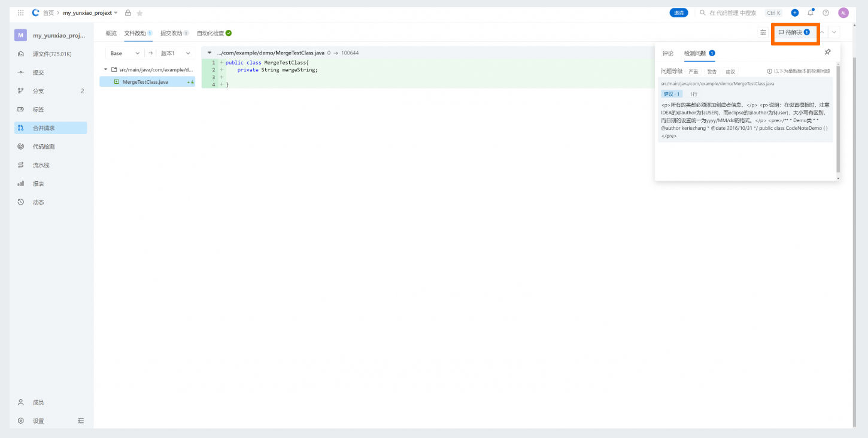Open 分支 branches in the sidebar
This screenshot has width=868, height=438.
(x=51, y=91)
